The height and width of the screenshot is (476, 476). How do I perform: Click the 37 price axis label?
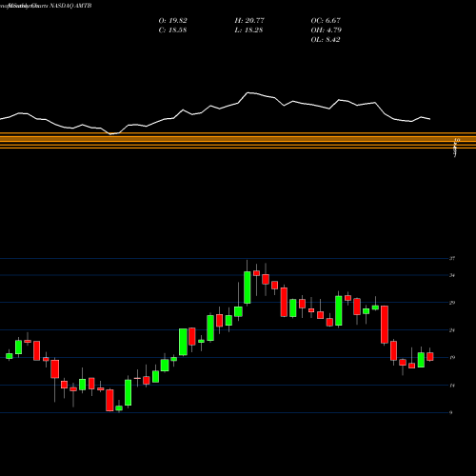452,258
